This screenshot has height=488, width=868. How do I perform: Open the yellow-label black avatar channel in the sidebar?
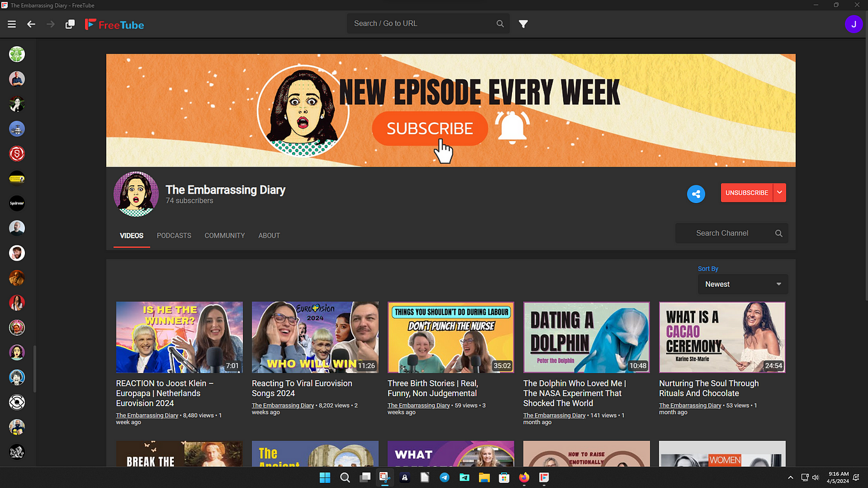pos(17,178)
